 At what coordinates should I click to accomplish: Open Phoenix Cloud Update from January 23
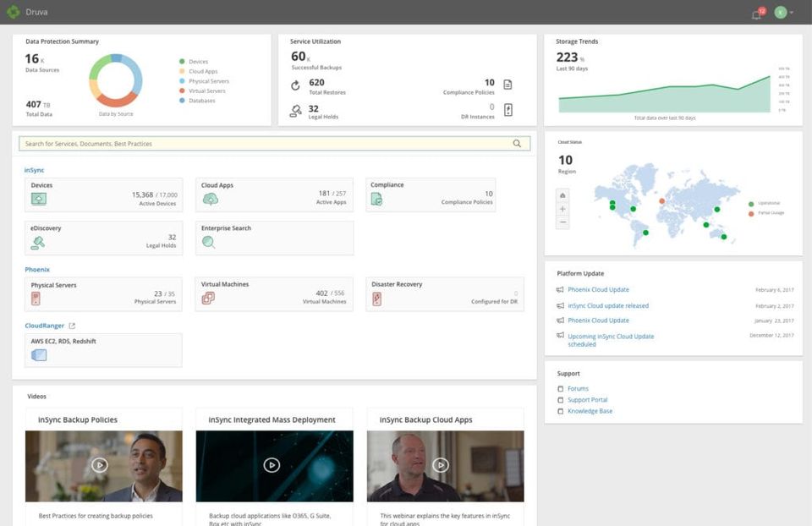(x=598, y=321)
